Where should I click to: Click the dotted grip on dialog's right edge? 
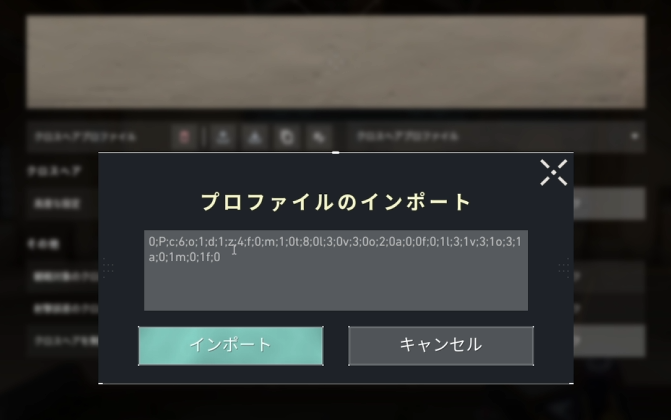tap(564, 268)
